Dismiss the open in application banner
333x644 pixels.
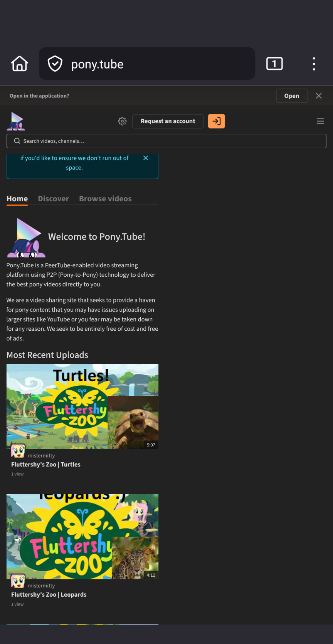(x=319, y=96)
